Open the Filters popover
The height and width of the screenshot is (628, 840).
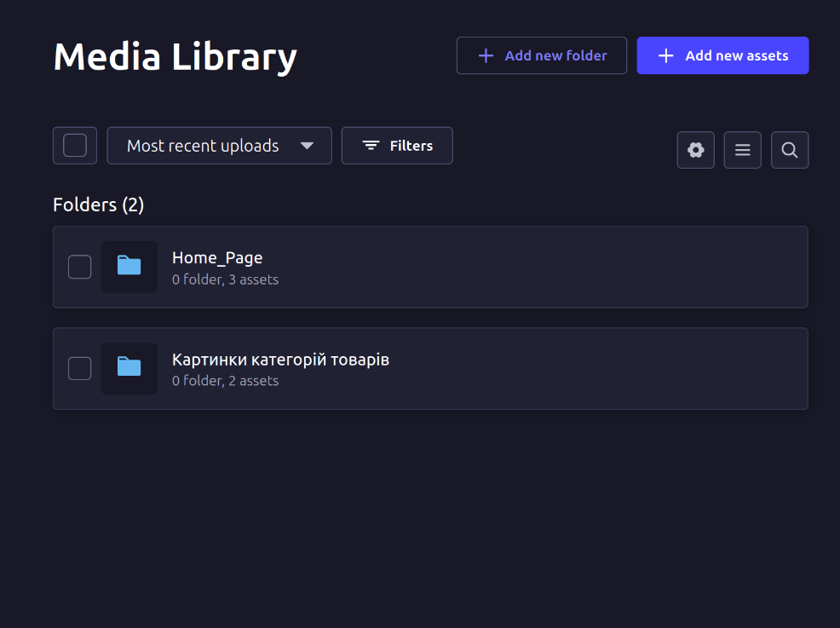(x=397, y=146)
